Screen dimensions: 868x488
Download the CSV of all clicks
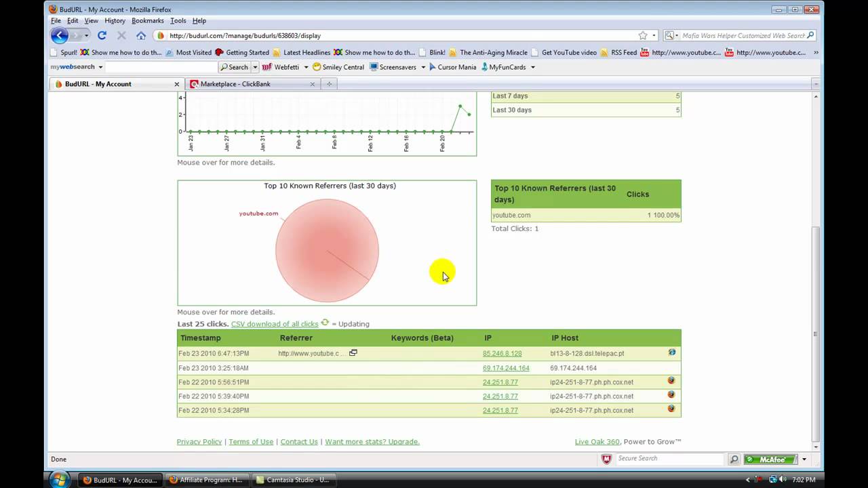[x=275, y=324]
